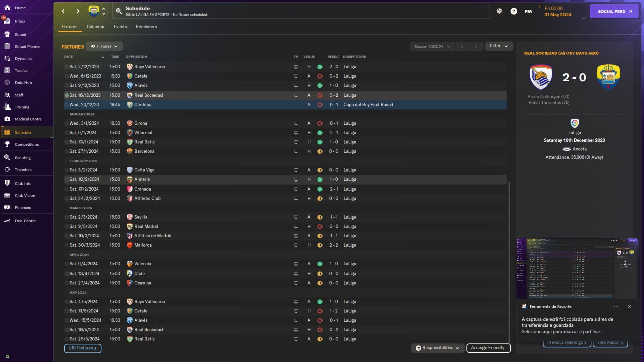
Task: Switch to the Calendar tab
Action: click(96, 27)
